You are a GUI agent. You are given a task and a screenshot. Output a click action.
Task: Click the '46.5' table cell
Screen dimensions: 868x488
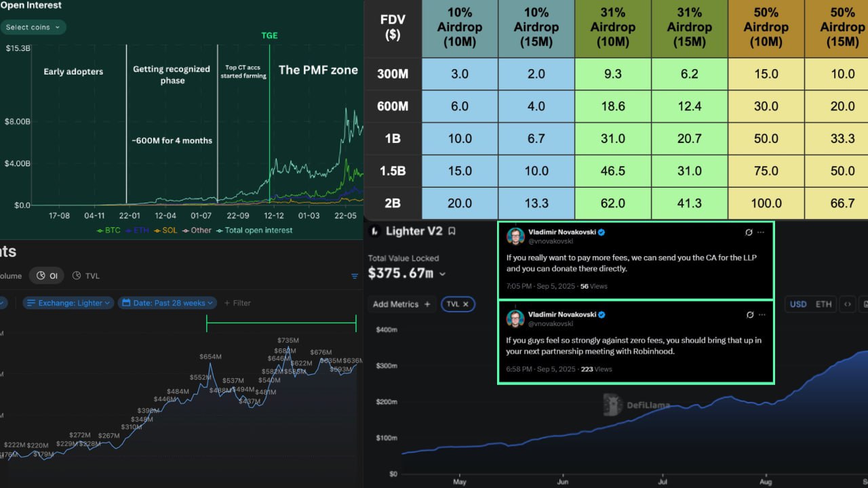click(x=613, y=171)
